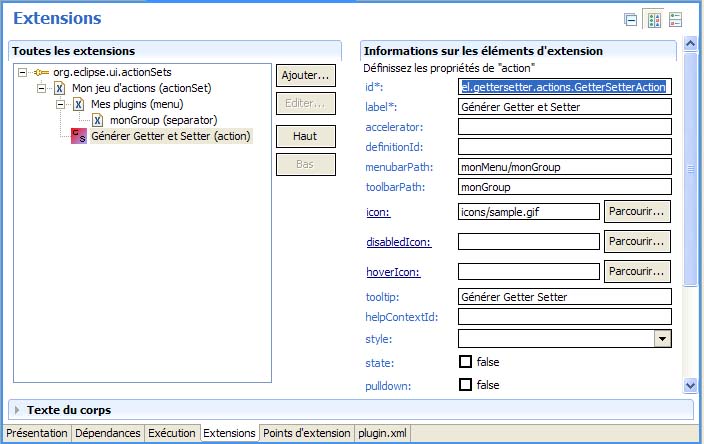The height and width of the screenshot is (444, 704).
Task: Click Parcourir... next to the icon field
Action: pyautogui.click(x=637, y=212)
